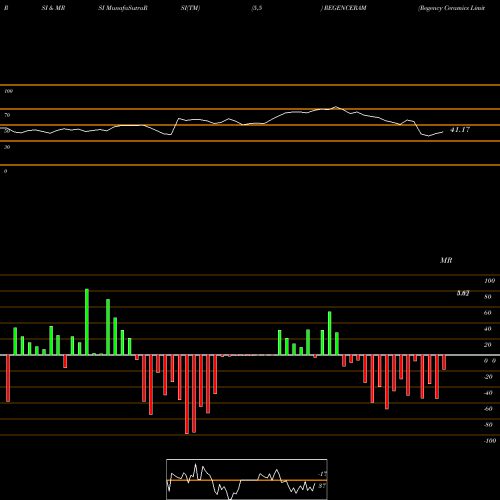Click the 'SI(TM)' header label

(x=190, y=8)
